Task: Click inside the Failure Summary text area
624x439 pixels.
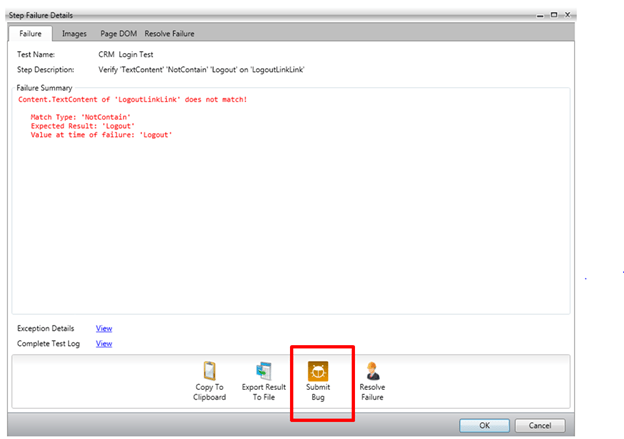Action: pos(290,230)
